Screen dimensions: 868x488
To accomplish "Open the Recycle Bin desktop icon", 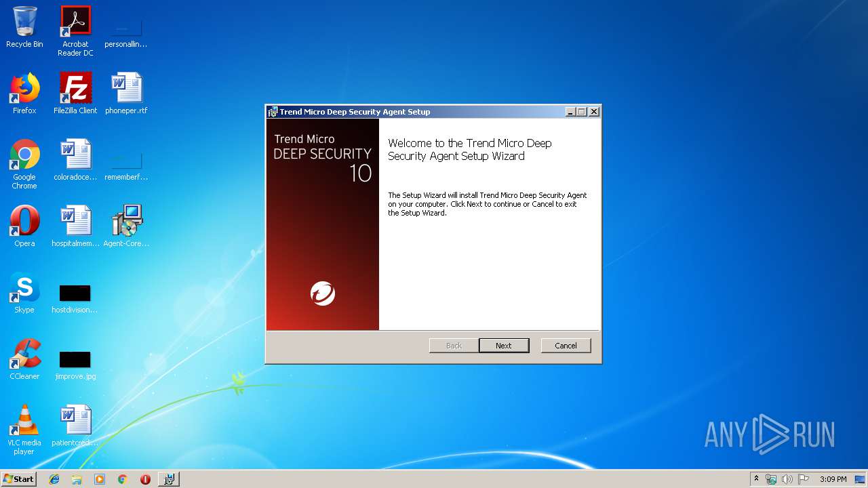I will coord(24,28).
